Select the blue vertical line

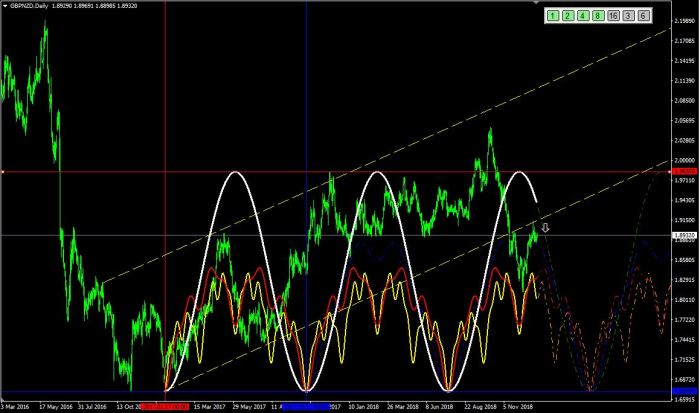[x=306, y=100]
